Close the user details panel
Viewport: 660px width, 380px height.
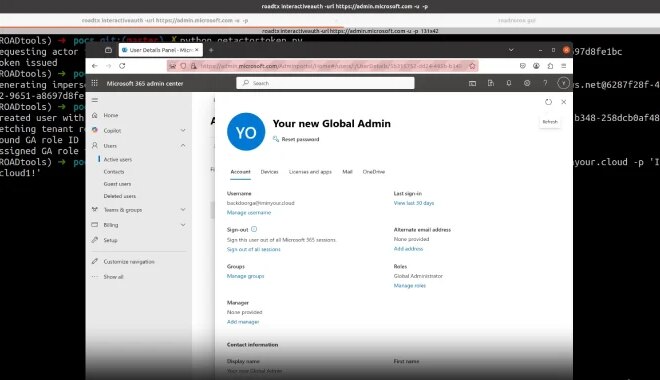coord(564,102)
